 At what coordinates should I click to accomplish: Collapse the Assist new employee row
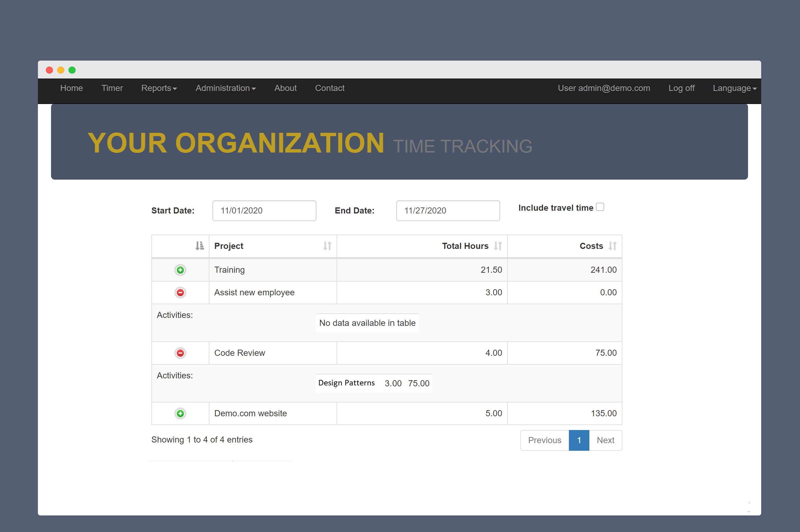pos(180,293)
